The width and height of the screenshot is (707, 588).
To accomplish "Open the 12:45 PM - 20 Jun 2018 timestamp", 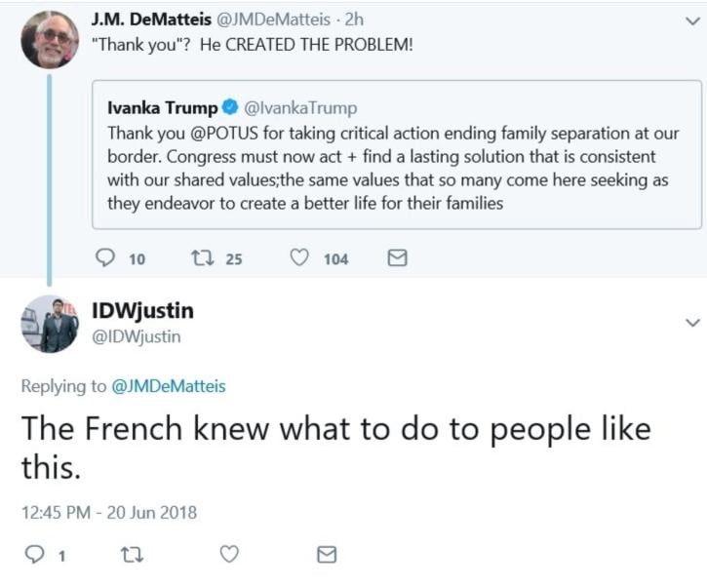I will [x=108, y=512].
